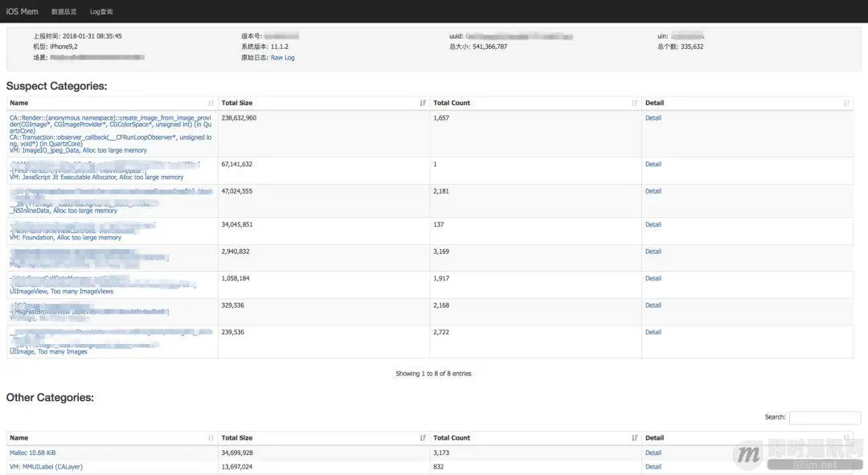Select the 总大小 541,366,787 text
Viewport: 868px width, 475px height.
(478, 47)
